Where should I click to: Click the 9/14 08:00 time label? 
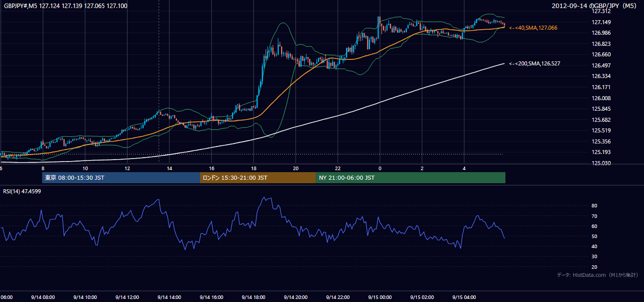coord(43,297)
